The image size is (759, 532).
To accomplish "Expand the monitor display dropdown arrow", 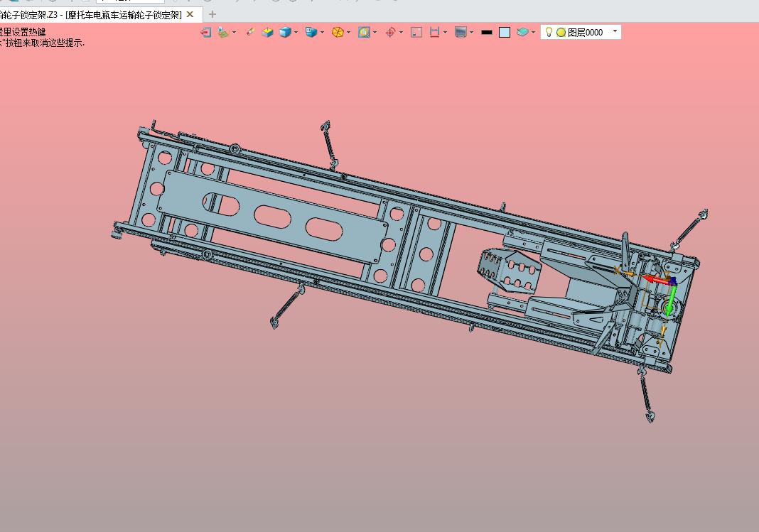I will [472, 33].
